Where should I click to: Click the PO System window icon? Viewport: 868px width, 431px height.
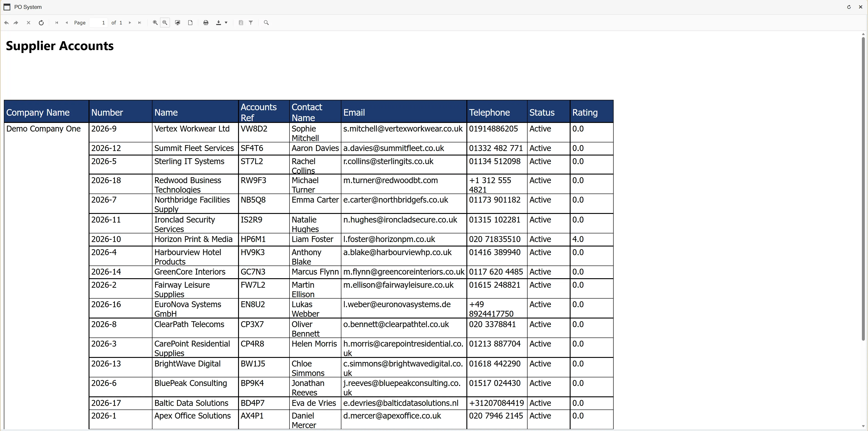7,7
